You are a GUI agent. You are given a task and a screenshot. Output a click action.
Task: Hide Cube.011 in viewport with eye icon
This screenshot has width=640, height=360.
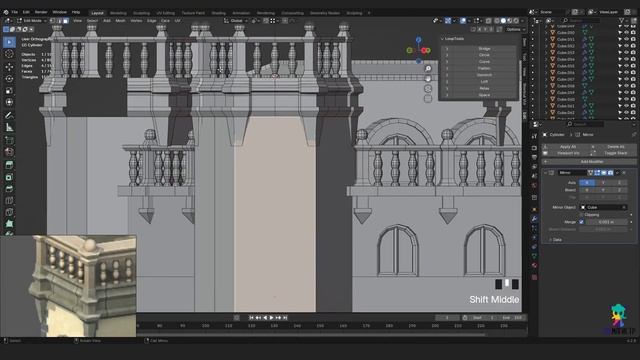626,40
